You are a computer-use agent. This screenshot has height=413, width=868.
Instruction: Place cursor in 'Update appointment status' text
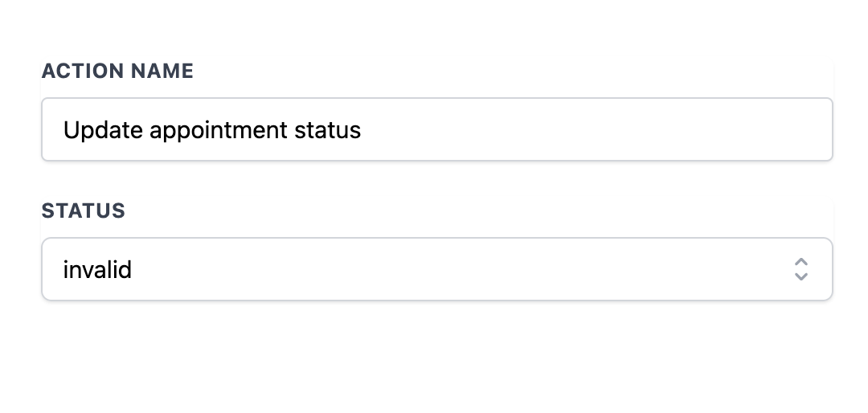(212, 131)
